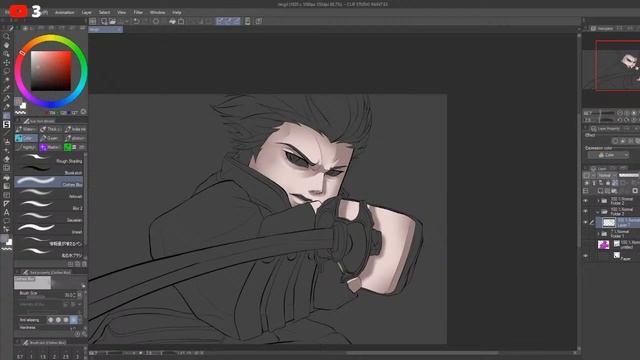Select the Pencil tool
This screenshot has height=360, width=640.
pos(7,107)
